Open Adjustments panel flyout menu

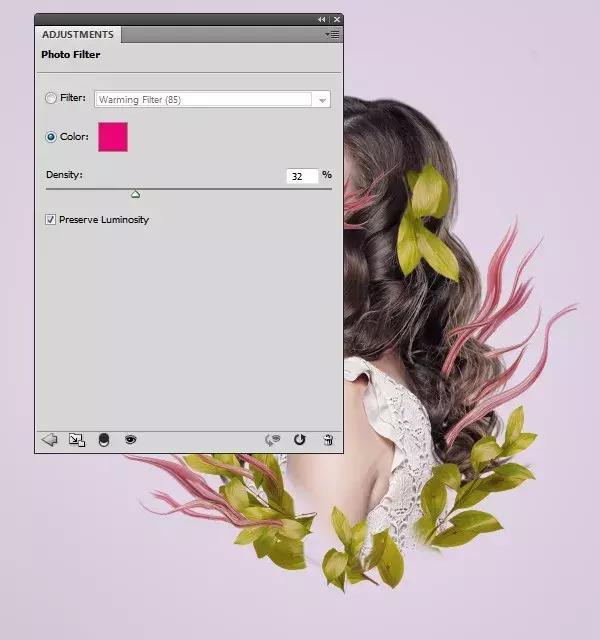click(333, 35)
